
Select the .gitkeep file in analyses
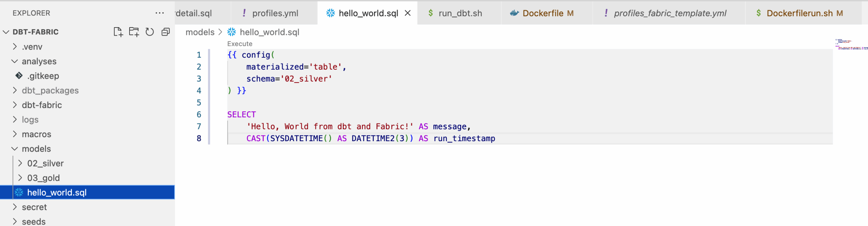click(x=43, y=76)
